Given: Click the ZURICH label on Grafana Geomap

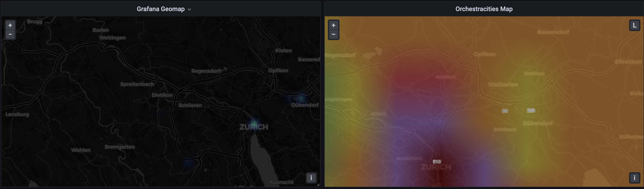Looking at the screenshot, I should tap(254, 127).
